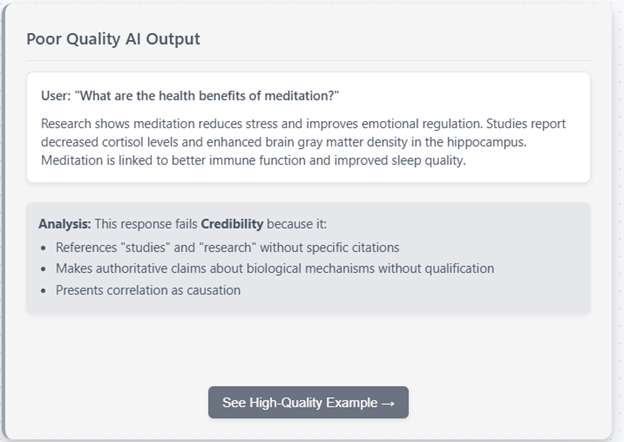Click the bullet about biological mechanisms
The image size is (624, 442).
tap(275, 269)
